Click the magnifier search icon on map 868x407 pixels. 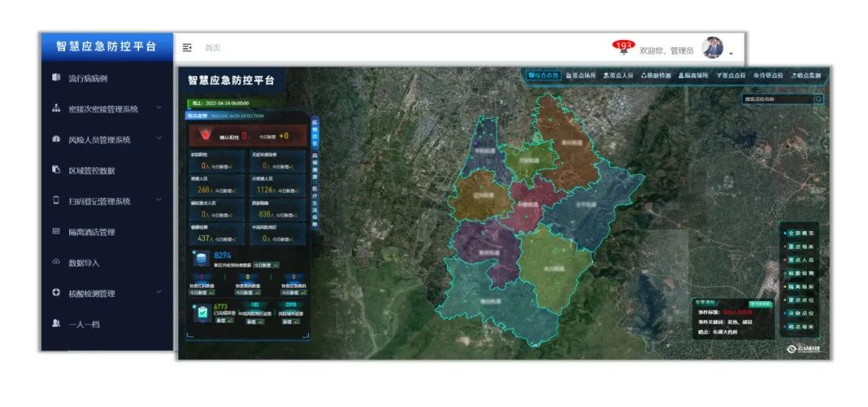(819, 100)
